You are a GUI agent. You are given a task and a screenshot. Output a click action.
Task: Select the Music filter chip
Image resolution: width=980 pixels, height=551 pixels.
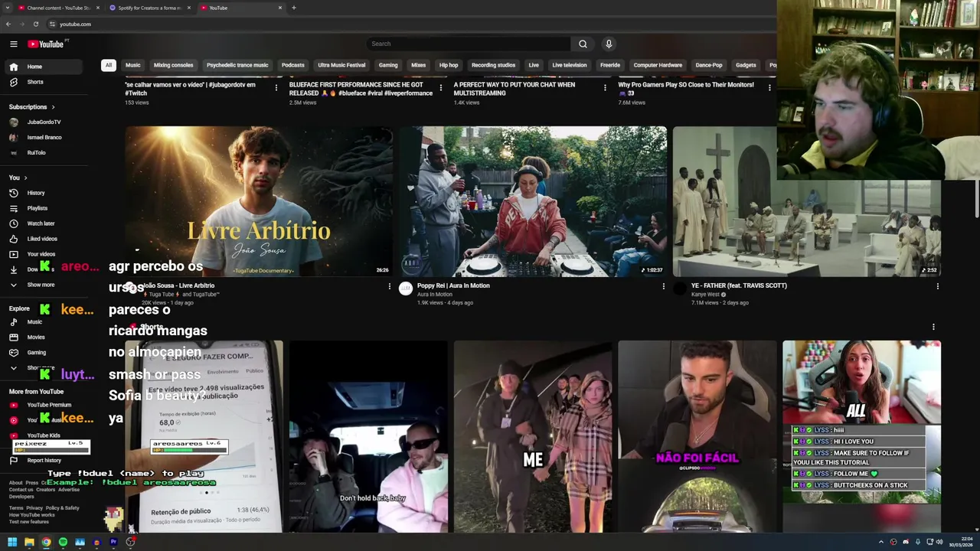133,65
